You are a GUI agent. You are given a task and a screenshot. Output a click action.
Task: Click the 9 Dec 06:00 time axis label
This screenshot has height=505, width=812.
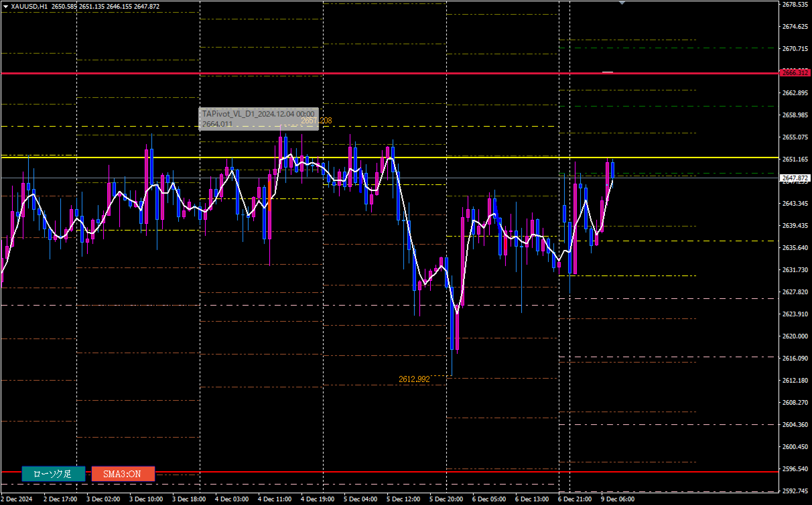[618, 499]
